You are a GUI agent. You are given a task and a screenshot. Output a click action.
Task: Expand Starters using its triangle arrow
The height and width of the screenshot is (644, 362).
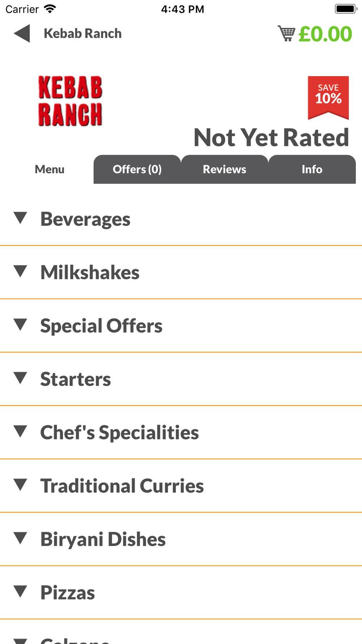coord(20,378)
